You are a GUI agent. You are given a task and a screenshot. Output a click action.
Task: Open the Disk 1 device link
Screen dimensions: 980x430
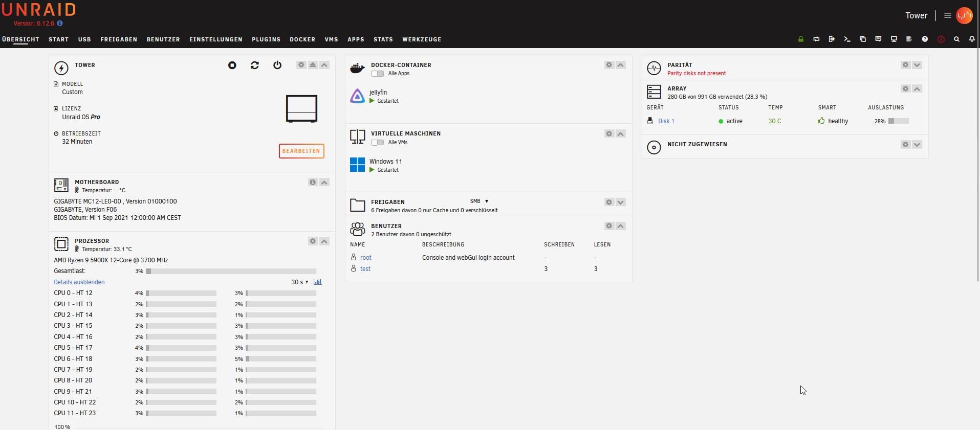point(666,121)
